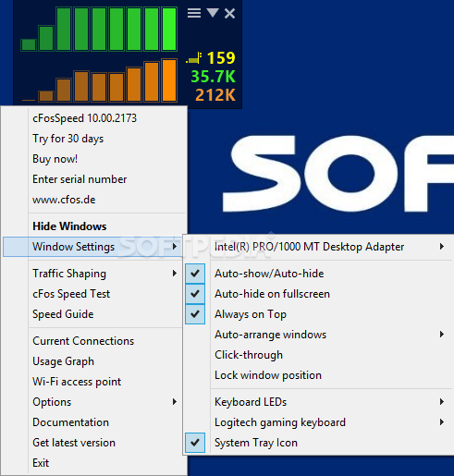Open the Keyboard LEDs menu item
Screen dimensions: 454x476
[251, 402]
